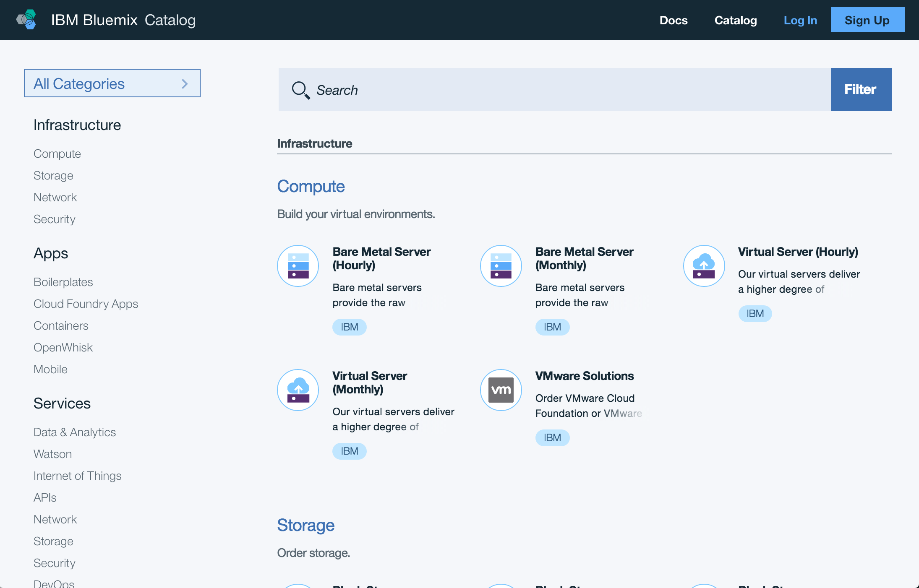919x588 pixels.
Task: Expand the All Categories dropdown
Action: pos(112,83)
